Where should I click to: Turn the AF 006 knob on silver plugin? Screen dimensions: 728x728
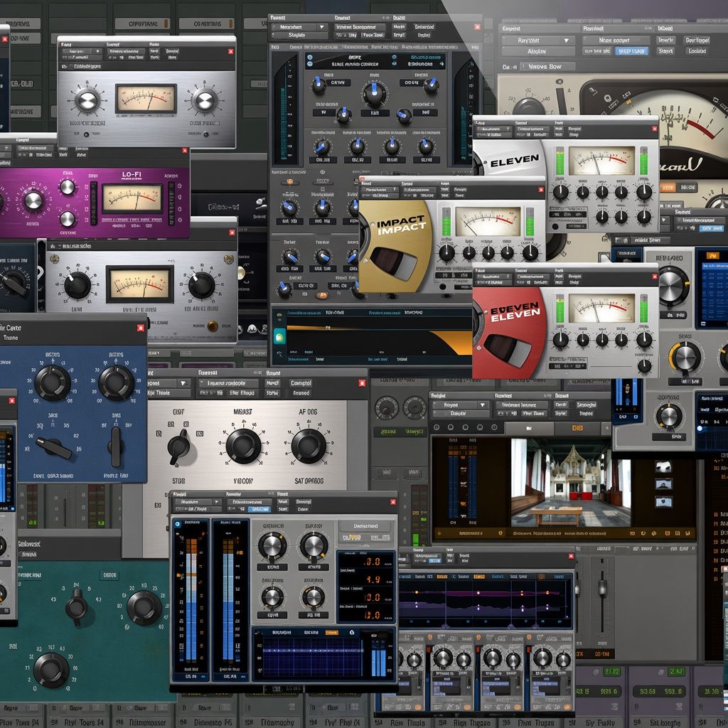(309, 446)
